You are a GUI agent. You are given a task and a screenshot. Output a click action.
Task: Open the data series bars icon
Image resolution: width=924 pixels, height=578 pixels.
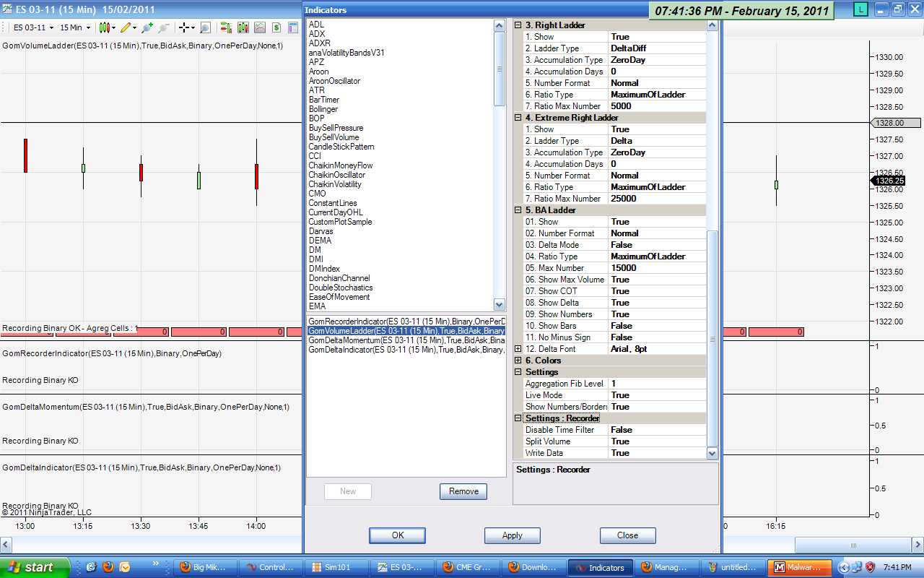[x=243, y=27]
